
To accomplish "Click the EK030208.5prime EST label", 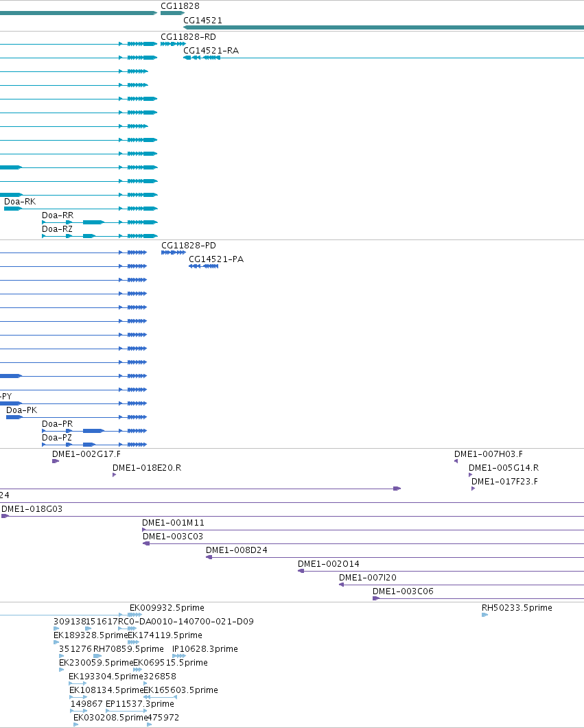I will point(110,717).
